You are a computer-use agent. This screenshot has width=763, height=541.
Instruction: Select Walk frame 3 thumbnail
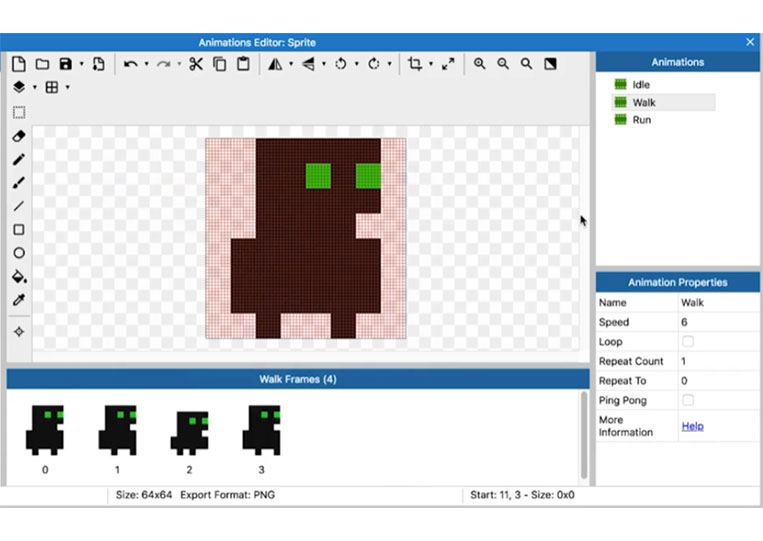[x=261, y=430]
